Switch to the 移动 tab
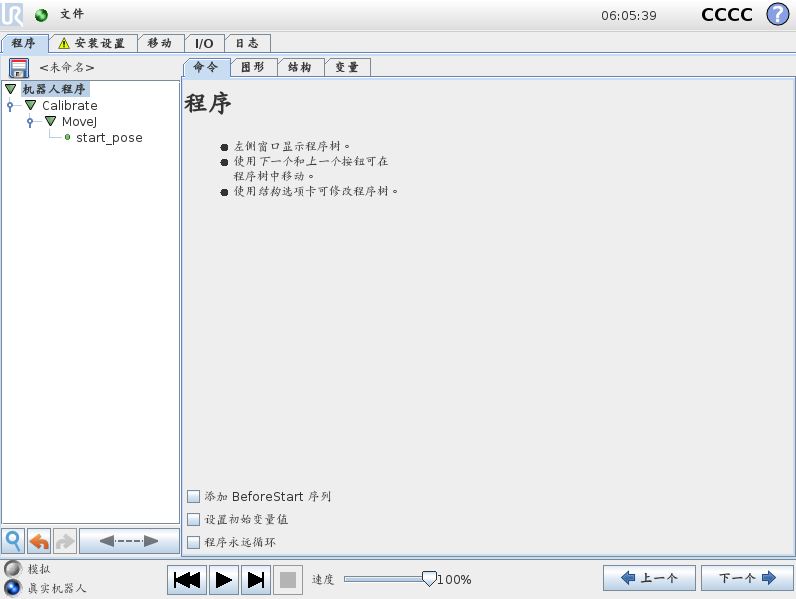The height and width of the screenshot is (599, 796). tap(160, 44)
